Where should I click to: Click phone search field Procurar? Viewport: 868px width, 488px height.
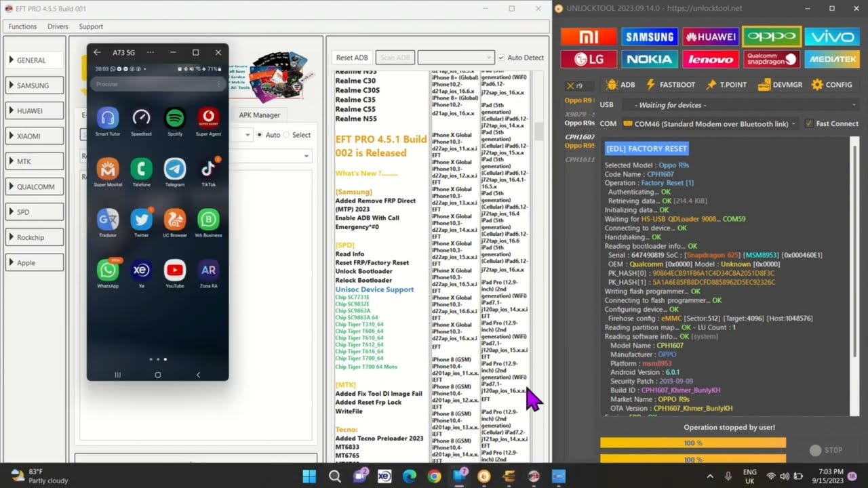(x=157, y=84)
